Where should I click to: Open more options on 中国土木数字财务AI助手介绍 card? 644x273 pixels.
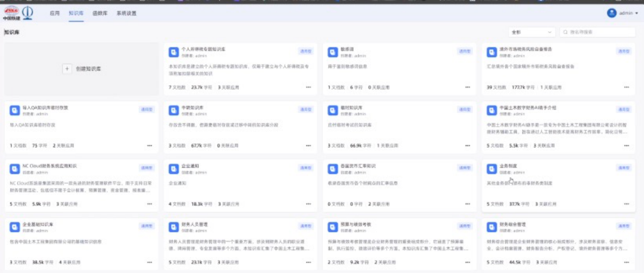(x=626, y=146)
